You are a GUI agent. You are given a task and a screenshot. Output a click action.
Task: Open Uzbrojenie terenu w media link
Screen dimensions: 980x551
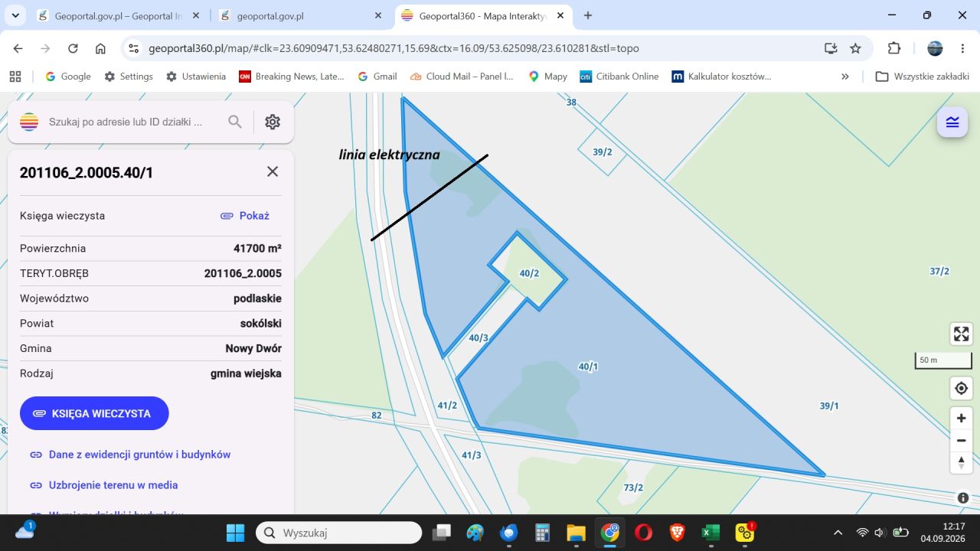pyautogui.click(x=103, y=485)
